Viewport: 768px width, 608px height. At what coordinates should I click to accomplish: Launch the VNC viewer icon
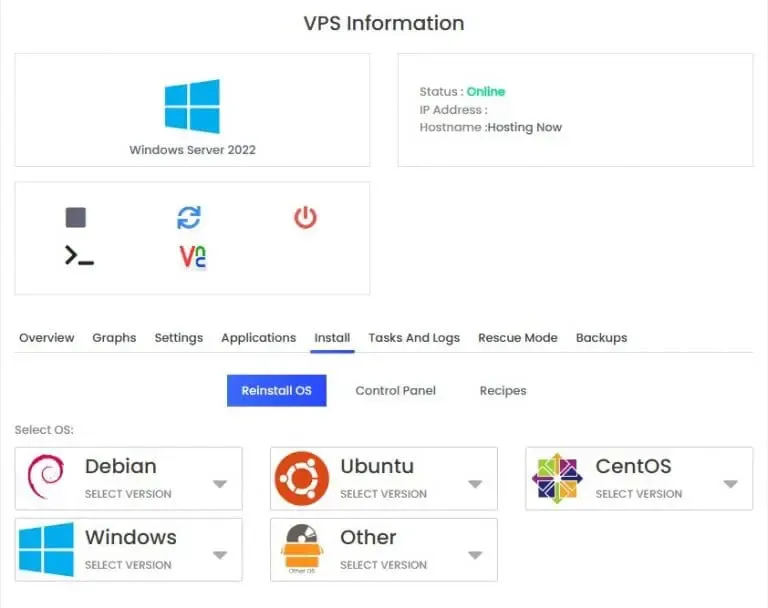(192, 257)
